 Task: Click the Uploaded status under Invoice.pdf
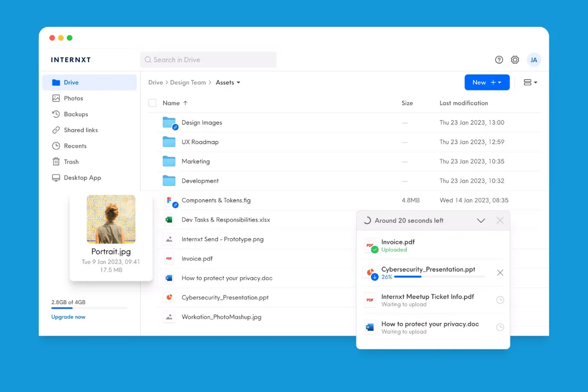tap(394, 250)
